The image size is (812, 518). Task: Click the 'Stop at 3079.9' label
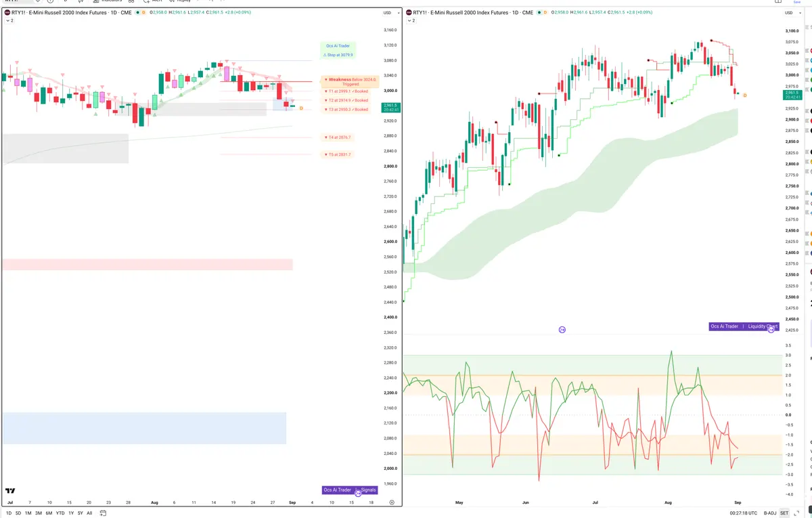click(338, 55)
